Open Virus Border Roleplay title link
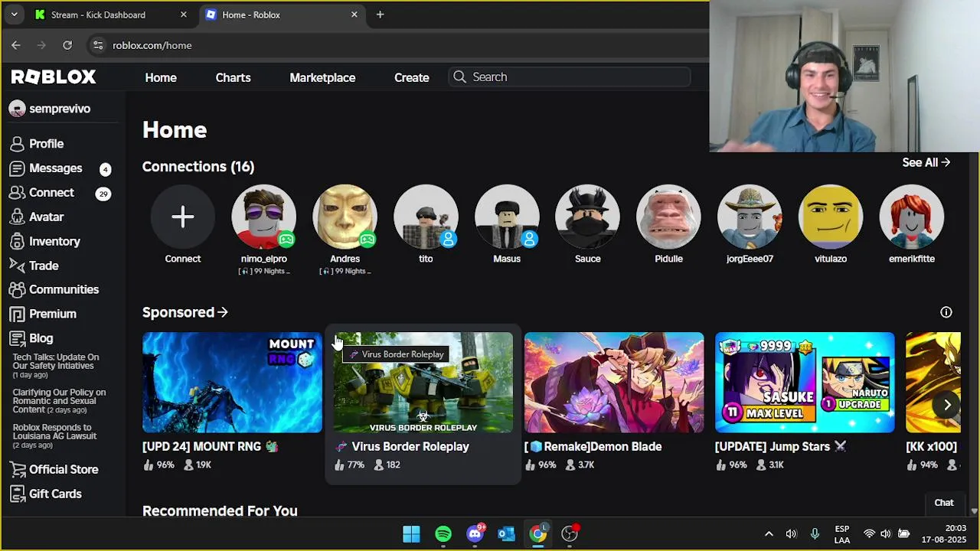 pos(410,446)
